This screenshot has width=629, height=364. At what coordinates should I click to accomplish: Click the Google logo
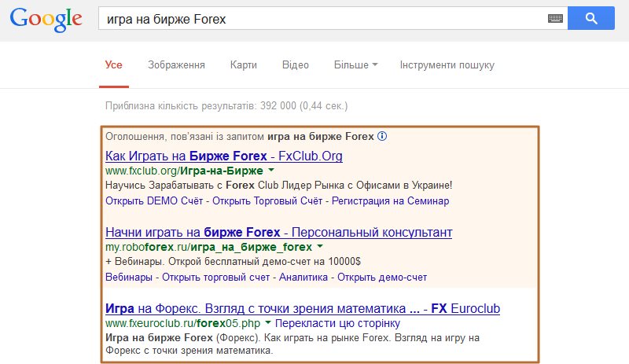coord(46,20)
